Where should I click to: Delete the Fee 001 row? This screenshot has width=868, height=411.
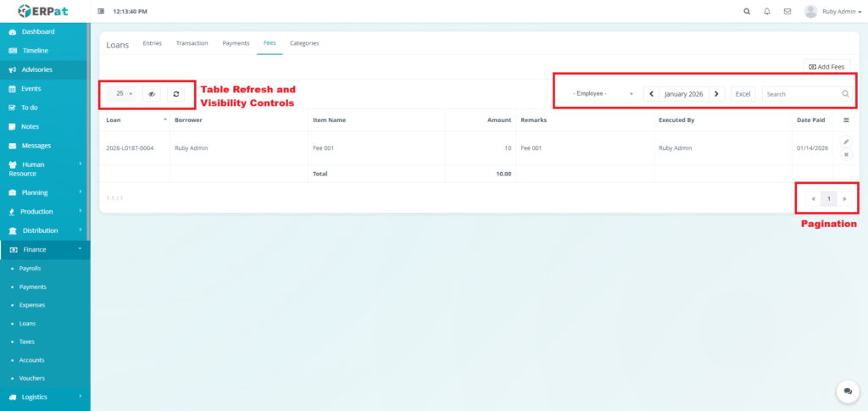[x=846, y=154]
